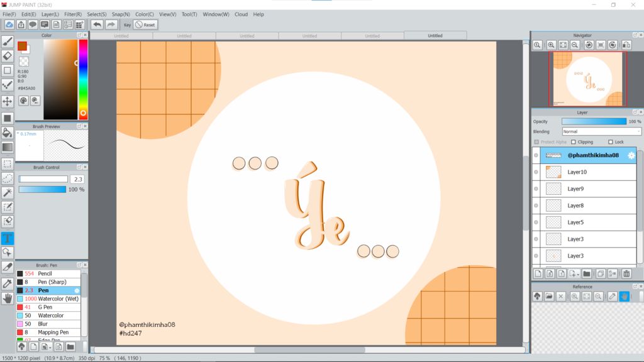This screenshot has width=644, height=362.
Task: Open the File menu
Action: pyautogui.click(x=9, y=14)
